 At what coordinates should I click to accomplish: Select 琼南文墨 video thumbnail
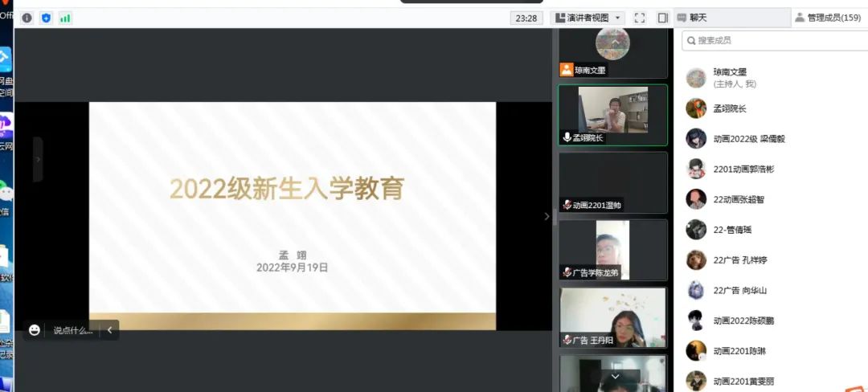(x=612, y=53)
